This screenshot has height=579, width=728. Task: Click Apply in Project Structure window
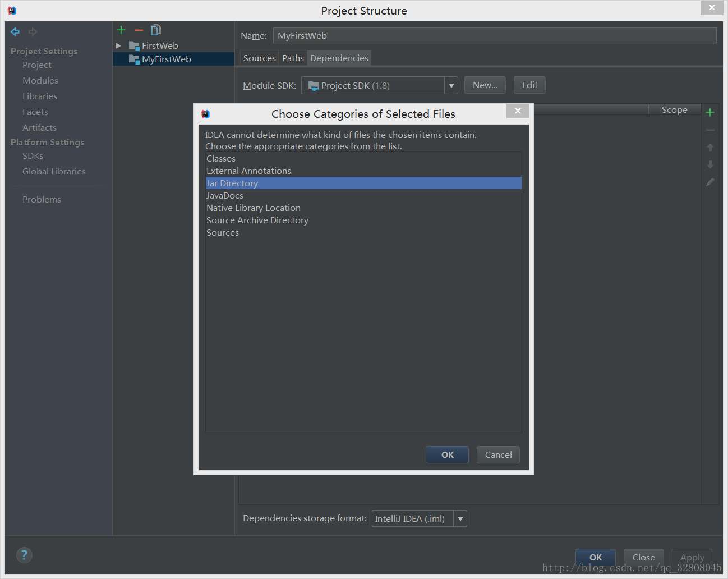point(692,557)
